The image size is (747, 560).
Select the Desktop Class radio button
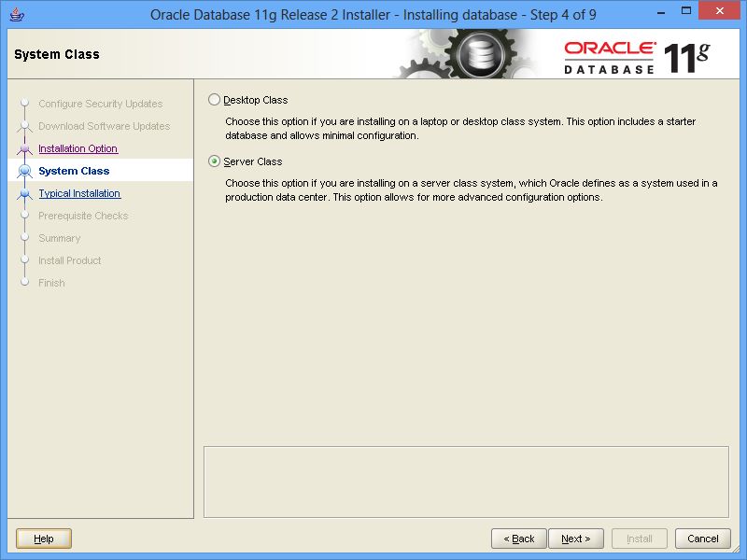click(x=215, y=100)
